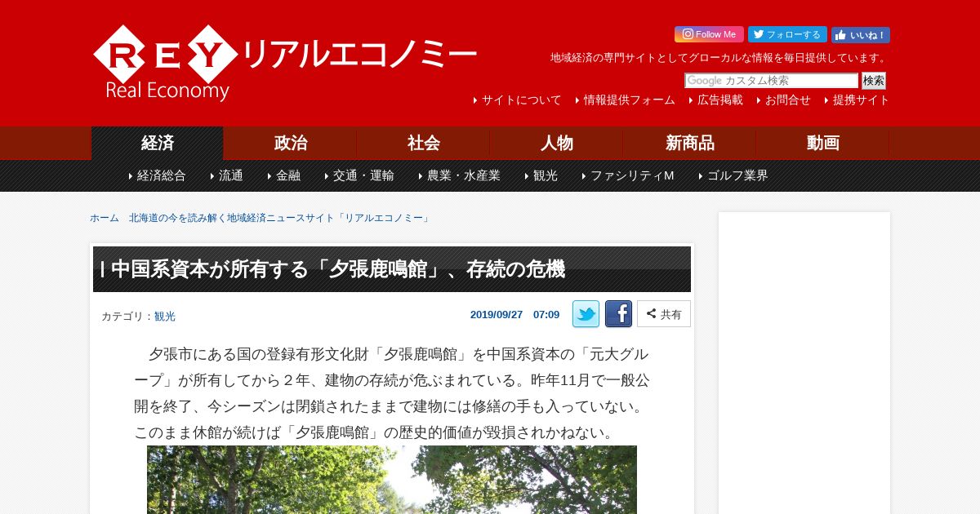Click the Instagram Follow Me button
This screenshot has height=514, width=980.
pyautogui.click(x=709, y=34)
